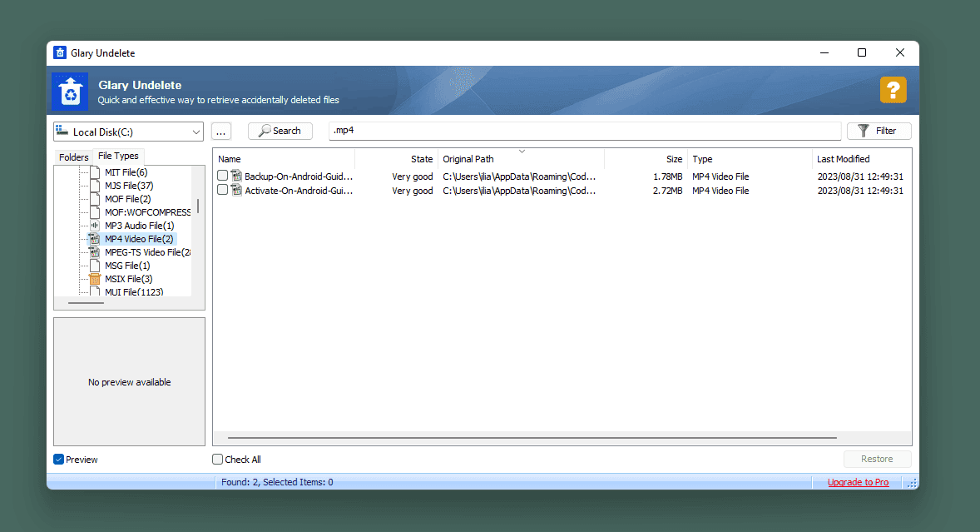The image size is (980, 532).
Task: Select MSG File(1) in the tree
Action: click(x=127, y=266)
